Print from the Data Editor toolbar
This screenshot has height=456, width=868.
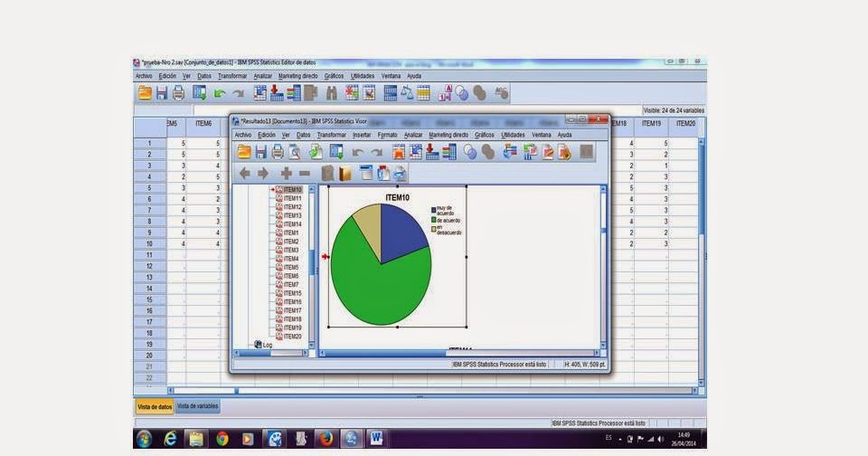tap(178, 93)
